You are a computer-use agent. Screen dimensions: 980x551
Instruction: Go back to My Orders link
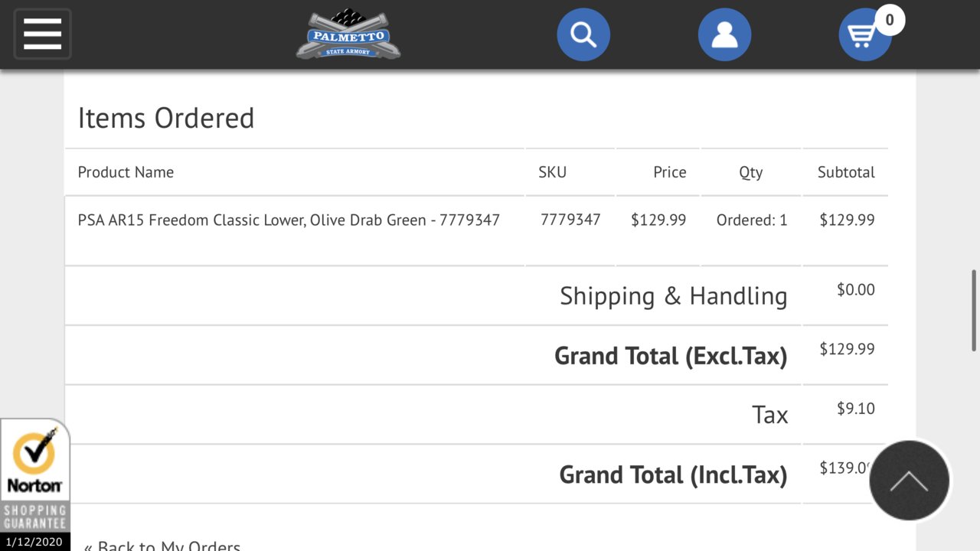click(162, 546)
